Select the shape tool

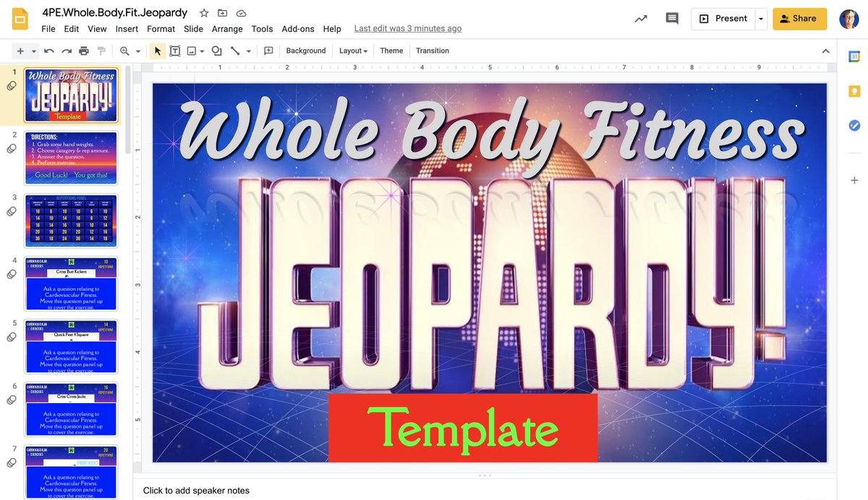coord(216,51)
